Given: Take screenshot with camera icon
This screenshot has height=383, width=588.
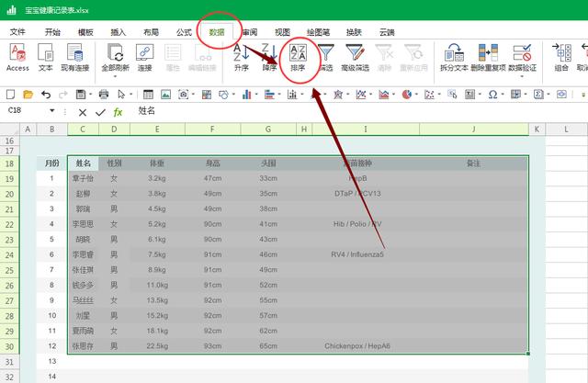Looking at the screenshot, I should click(183, 94).
